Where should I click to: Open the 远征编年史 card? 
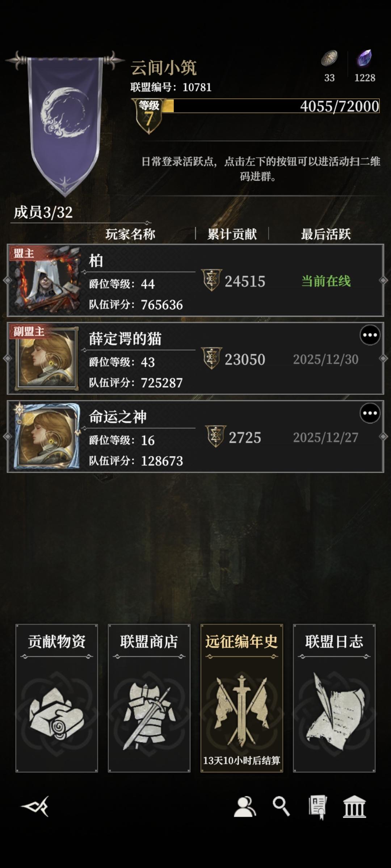(x=242, y=698)
